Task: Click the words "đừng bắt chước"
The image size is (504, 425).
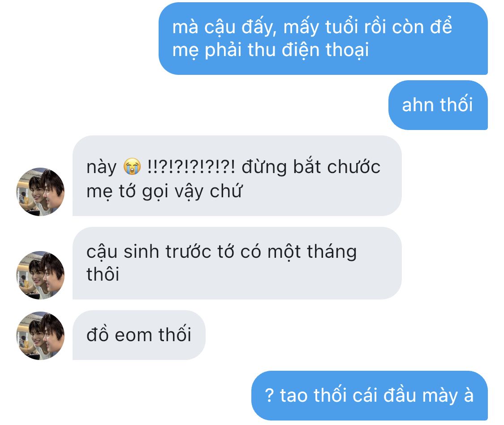Action: pyautogui.click(x=311, y=167)
